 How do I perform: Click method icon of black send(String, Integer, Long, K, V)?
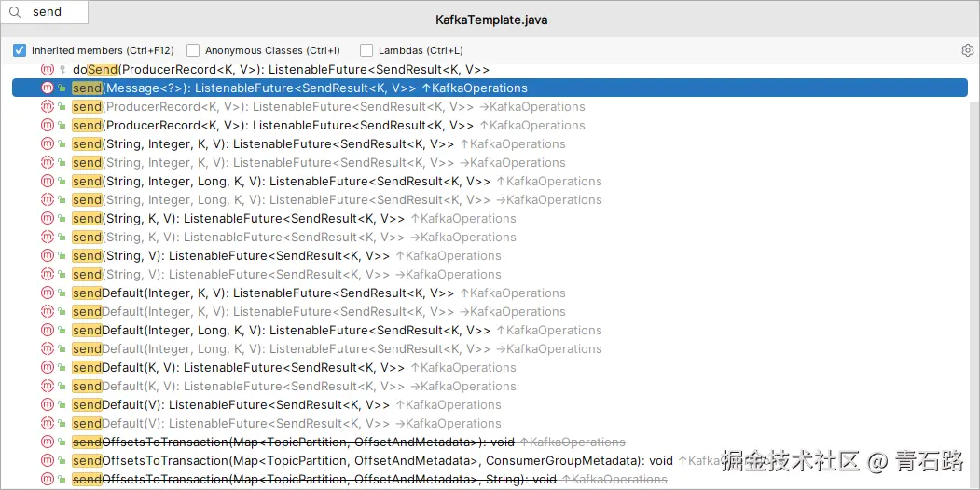point(48,181)
